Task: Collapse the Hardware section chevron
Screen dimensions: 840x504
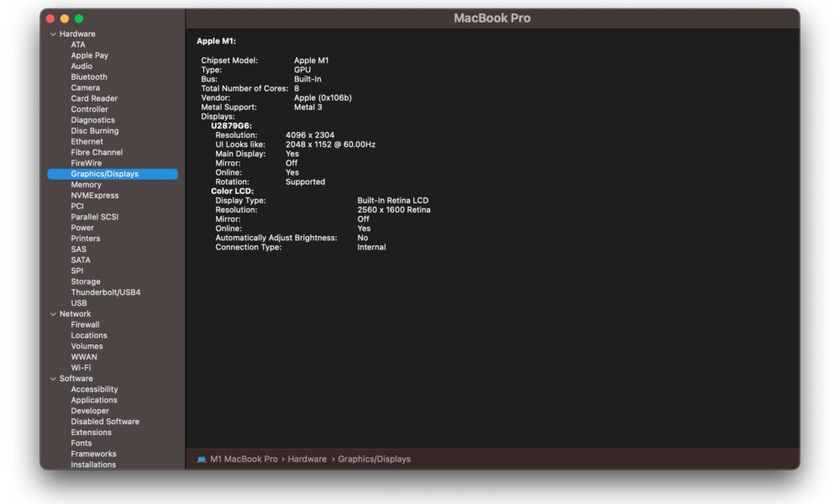Action: (x=53, y=34)
